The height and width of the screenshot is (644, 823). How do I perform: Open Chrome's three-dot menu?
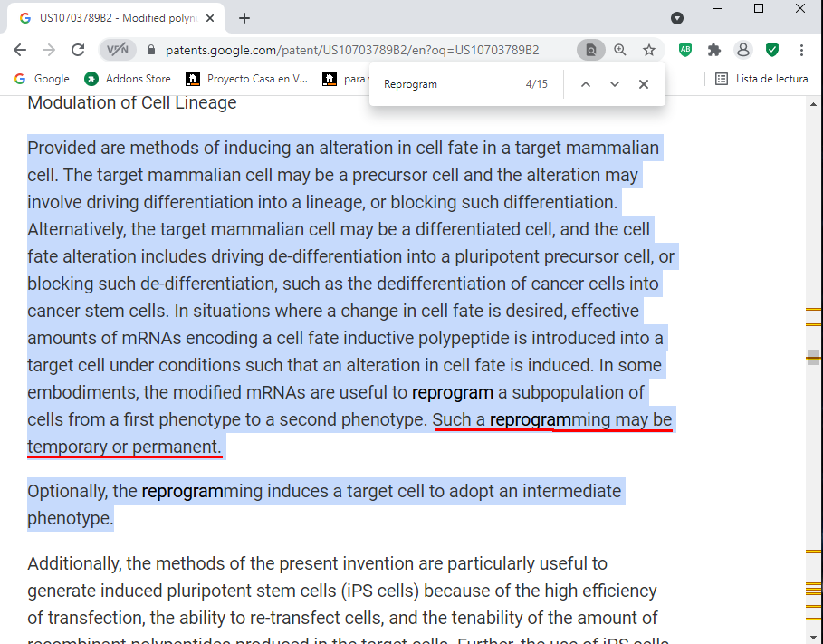pyautogui.click(x=802, y=51)
